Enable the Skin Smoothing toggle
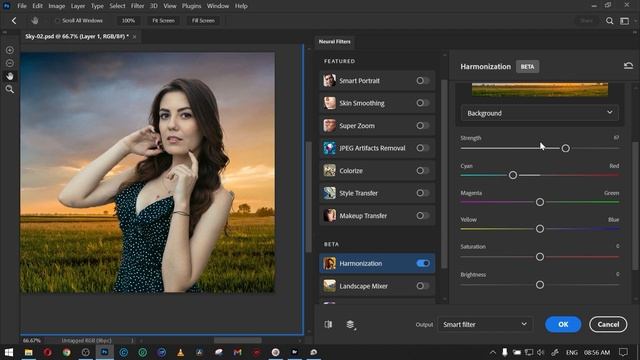Image resolution: width=640 pixels, height=360 pixels. pos(422,103)
